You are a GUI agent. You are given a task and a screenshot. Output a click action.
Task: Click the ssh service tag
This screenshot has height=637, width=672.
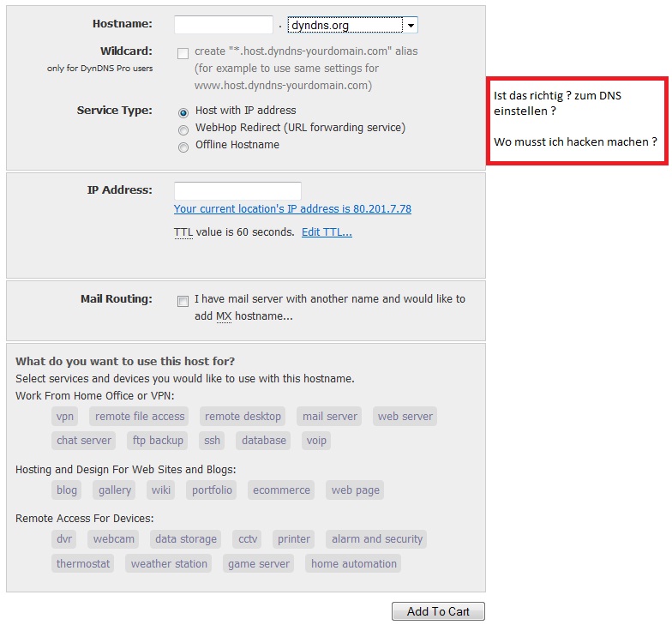(x=212, y=441)
